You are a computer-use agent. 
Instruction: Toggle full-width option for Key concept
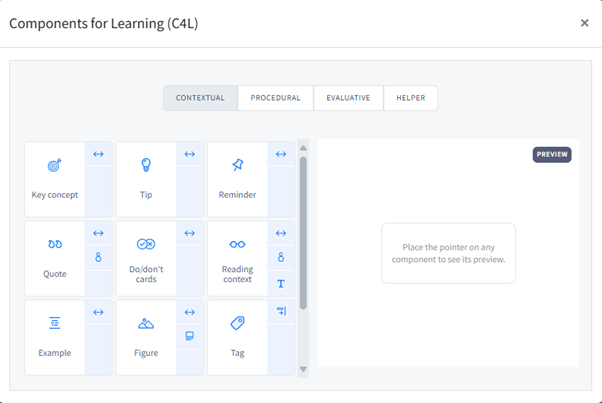point(98,154)
